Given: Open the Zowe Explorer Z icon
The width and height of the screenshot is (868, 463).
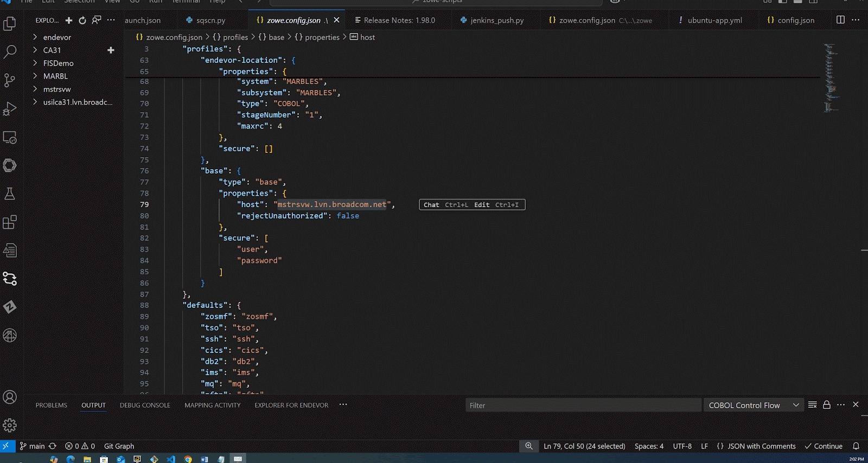Looking at the screenshot, I should click(10, 307).
